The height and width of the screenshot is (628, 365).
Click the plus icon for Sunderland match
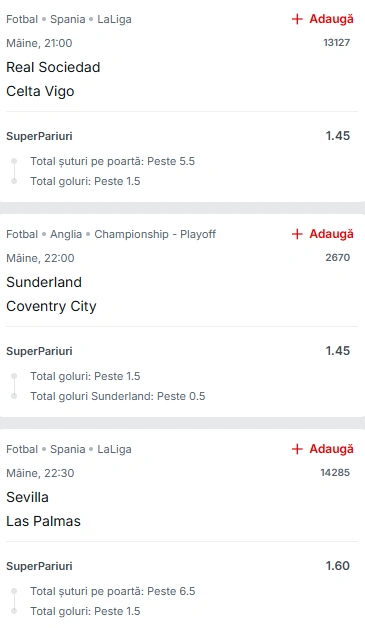(x=297, y=234)
